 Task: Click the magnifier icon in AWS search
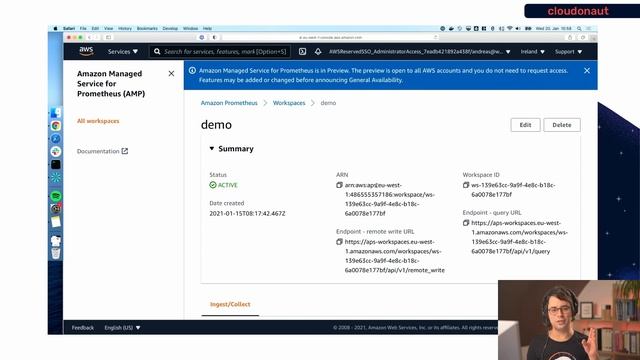click(x=157, y=51)
